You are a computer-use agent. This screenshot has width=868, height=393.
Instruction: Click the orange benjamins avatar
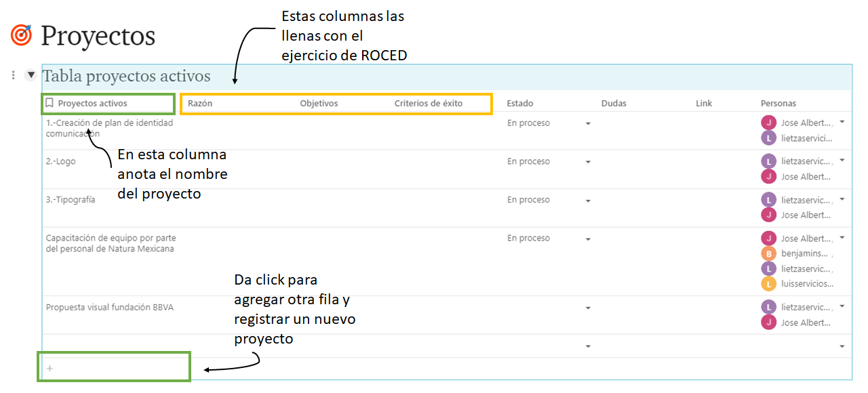(768, 253)
